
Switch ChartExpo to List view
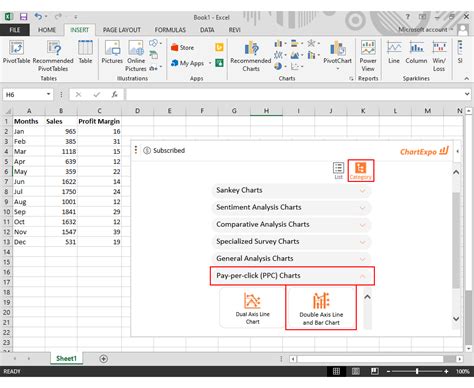(x=338, y=170)
